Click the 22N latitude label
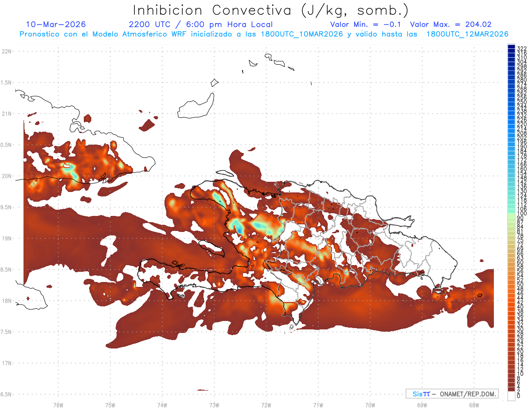 click(6, 51)
